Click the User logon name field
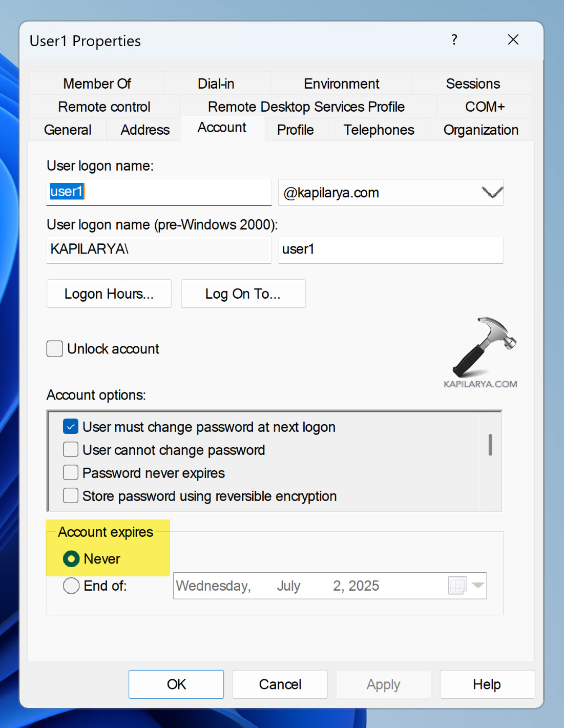 pyautogui.click(x=159, y=192)
